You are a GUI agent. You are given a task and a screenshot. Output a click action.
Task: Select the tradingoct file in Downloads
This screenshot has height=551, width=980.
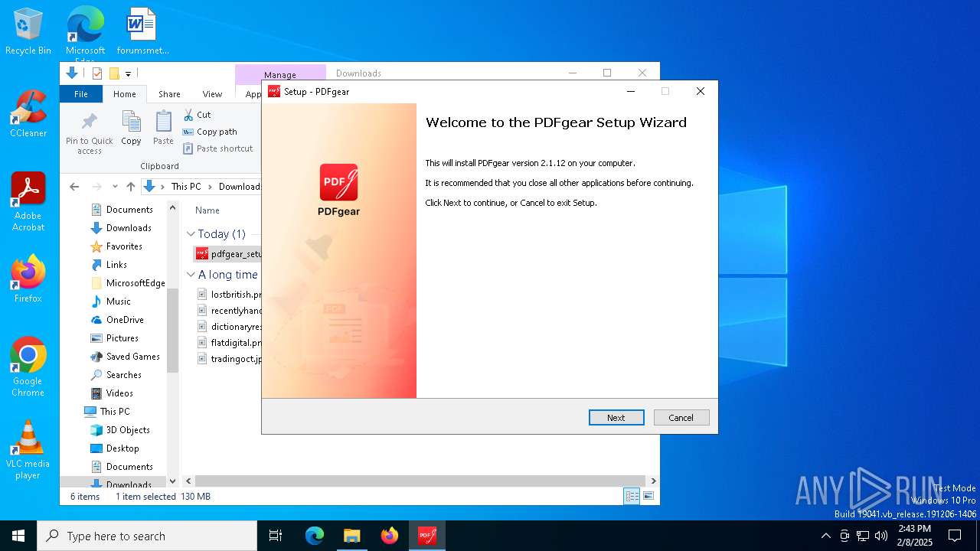point(229,359)
